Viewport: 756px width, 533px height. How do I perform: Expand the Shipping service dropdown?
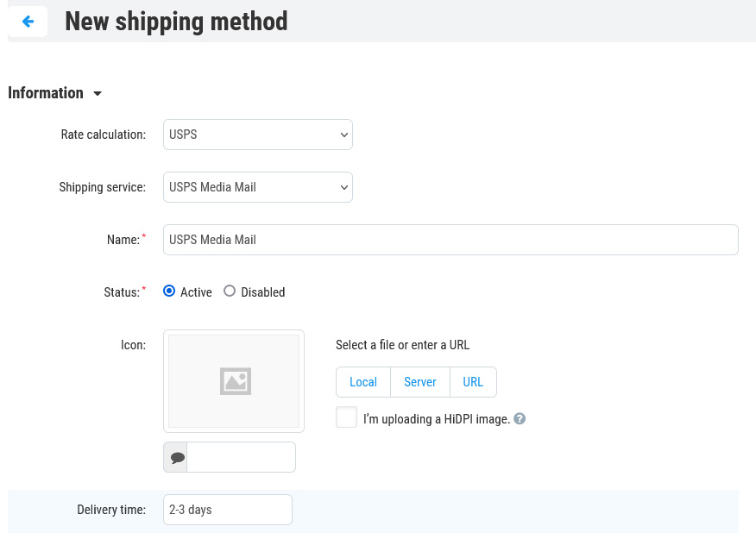tap(257, 187)
